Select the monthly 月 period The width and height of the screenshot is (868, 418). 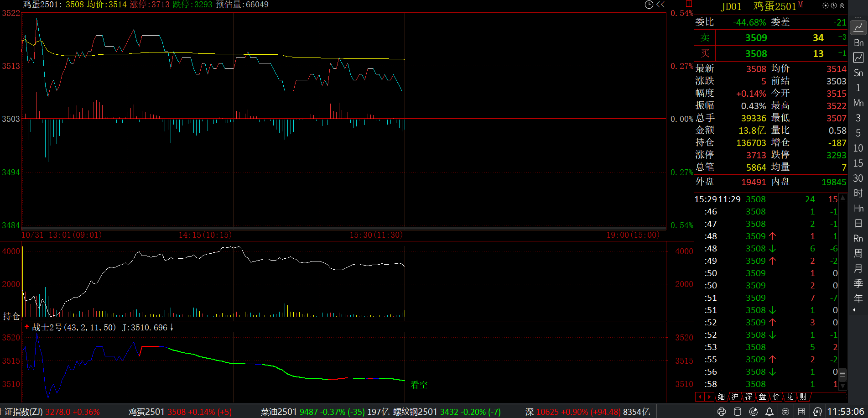tap(858, 268)
